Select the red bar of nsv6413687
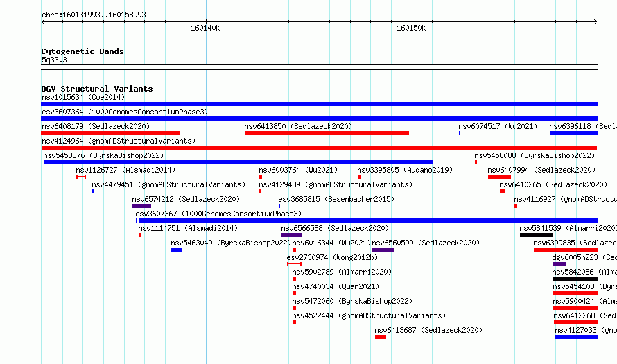 (x=381, y=337)
